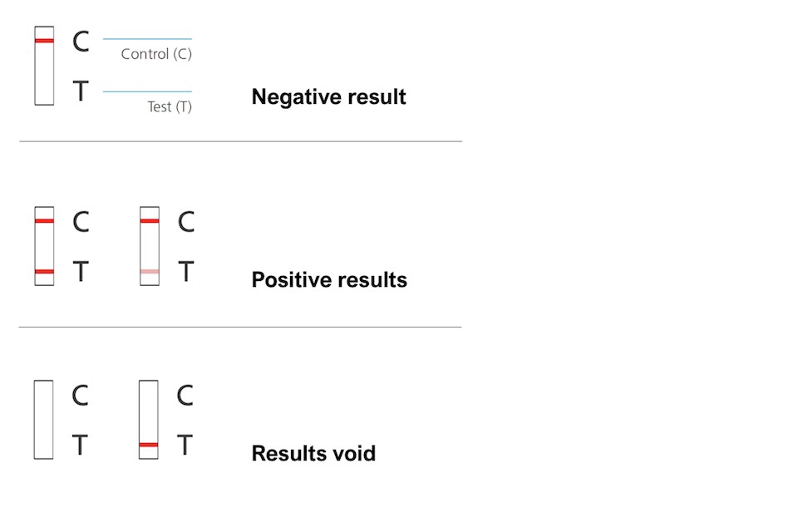Click the blue line above "Control (C)"
Viewport: 798px width, 532px height.
coord(147,39)
